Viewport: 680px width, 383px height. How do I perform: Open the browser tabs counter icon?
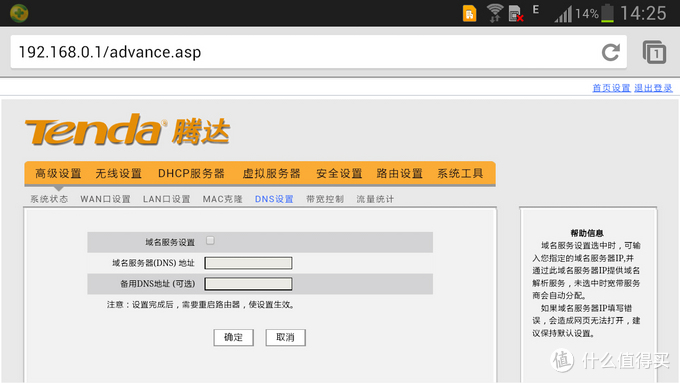pos(654,52)
